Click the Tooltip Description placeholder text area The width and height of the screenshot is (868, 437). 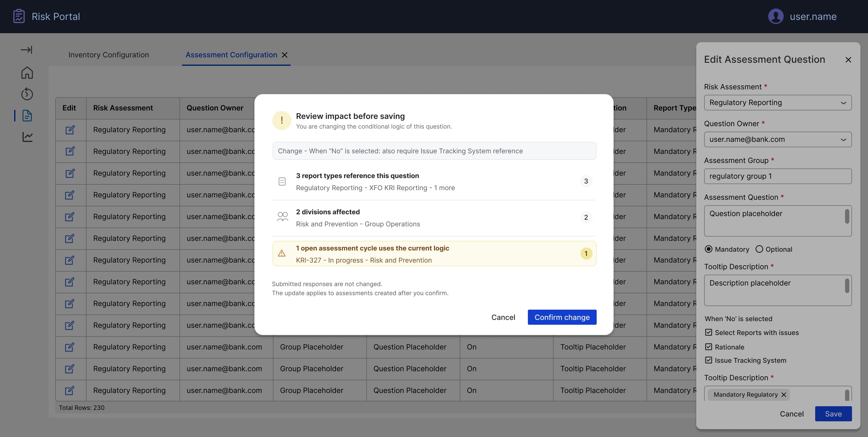pos(778,290)
